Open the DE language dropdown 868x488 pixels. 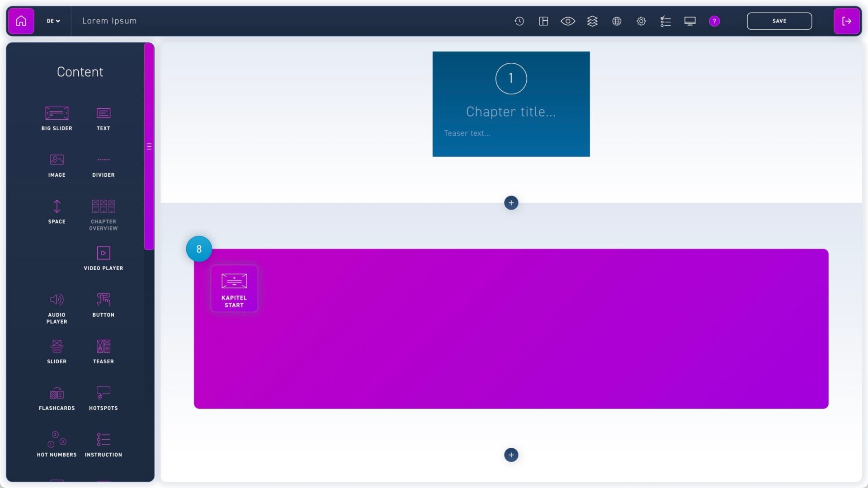tap(53, 21)
